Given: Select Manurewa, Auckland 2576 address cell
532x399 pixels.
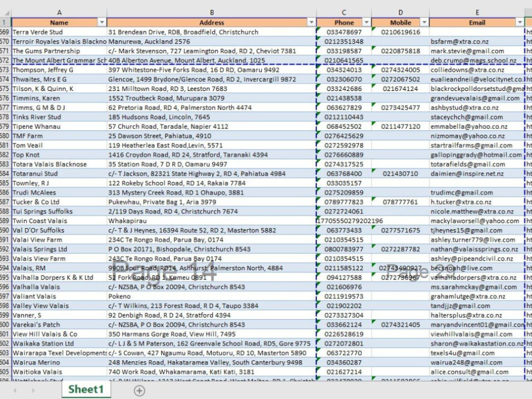Looking at the screenshot, I should [211, 41].
